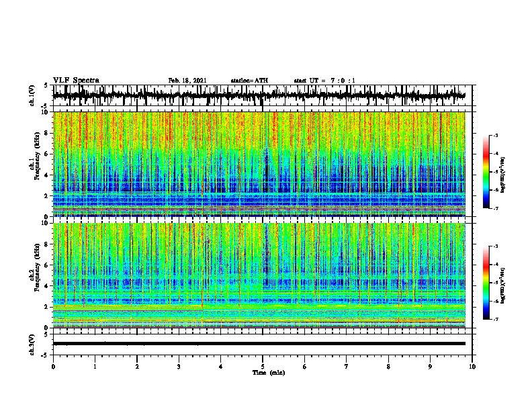Screen dimensions: 532x411
Task: Click the ch.1 voltage waveform trace
Action: pyautogui.click(x=259, y=95)
